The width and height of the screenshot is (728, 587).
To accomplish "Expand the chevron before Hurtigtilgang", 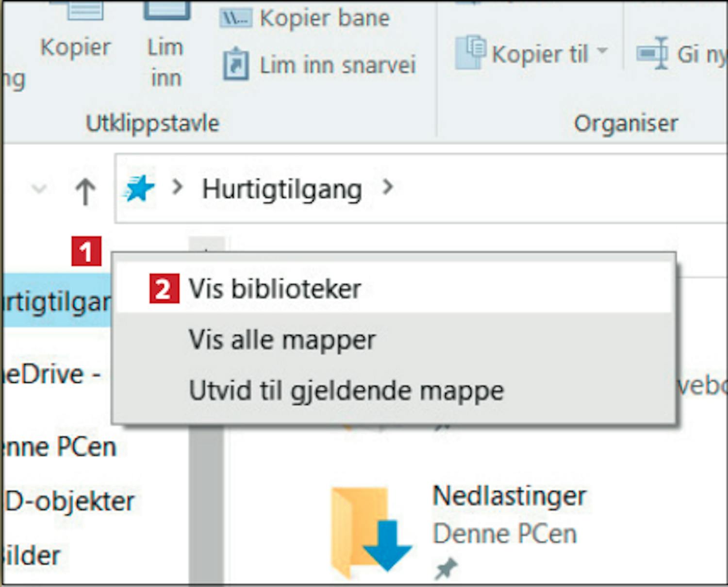I will [x=178, y=187].
